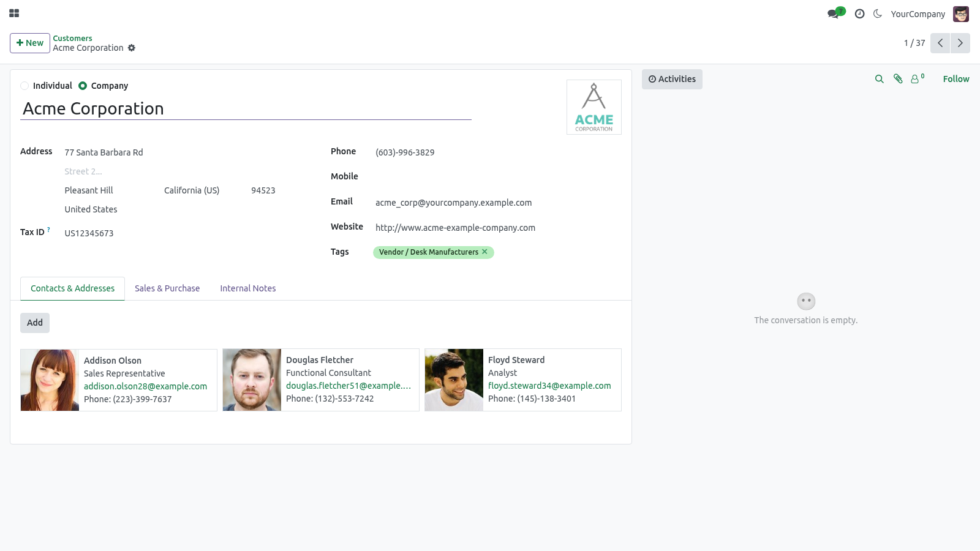
Task: Show followers icon
Action: (918, 78)
